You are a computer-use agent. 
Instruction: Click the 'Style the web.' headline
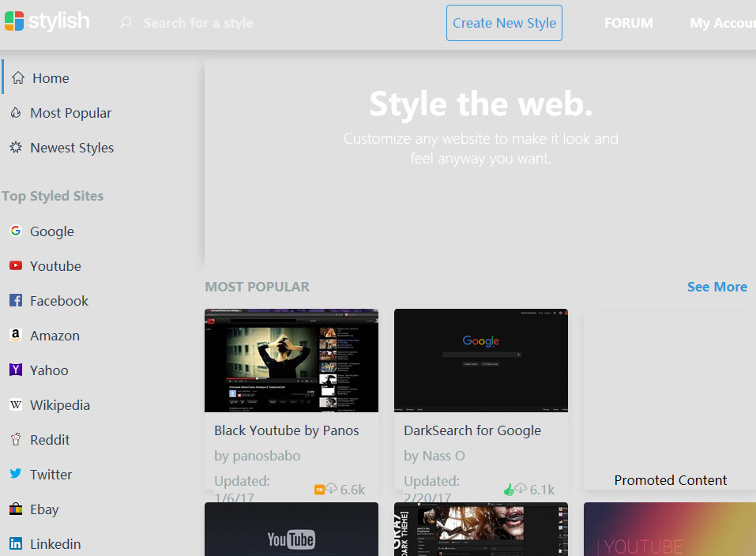(481, 103)
